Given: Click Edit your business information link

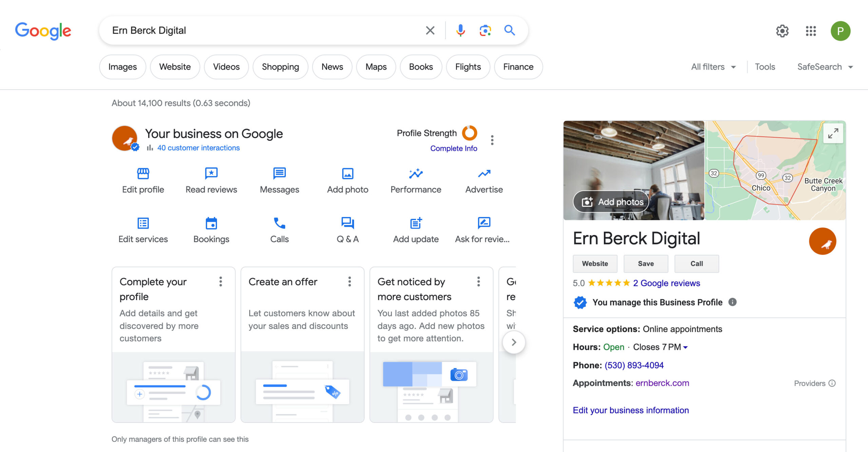Looking at the screenshot, I should (x=631, y=410).
